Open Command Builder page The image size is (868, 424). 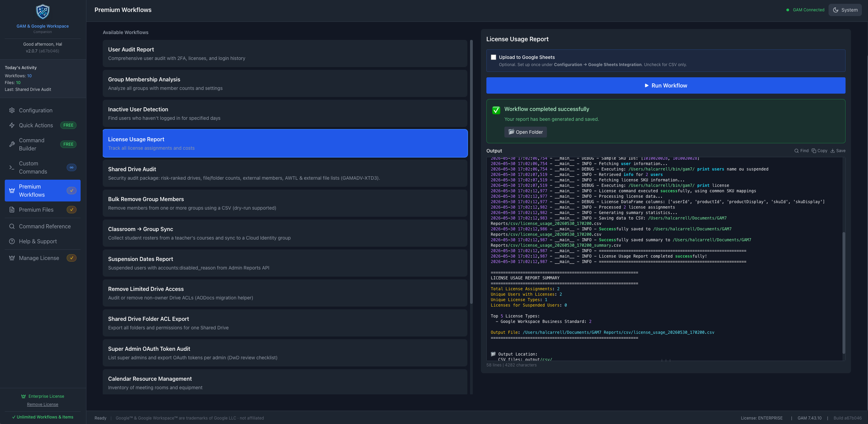(43, 144)
